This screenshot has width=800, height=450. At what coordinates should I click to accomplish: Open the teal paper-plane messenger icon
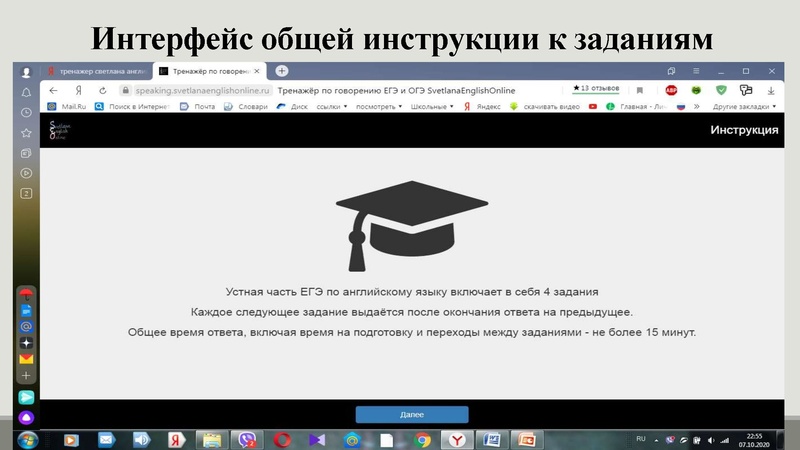[x=26, y=397]
